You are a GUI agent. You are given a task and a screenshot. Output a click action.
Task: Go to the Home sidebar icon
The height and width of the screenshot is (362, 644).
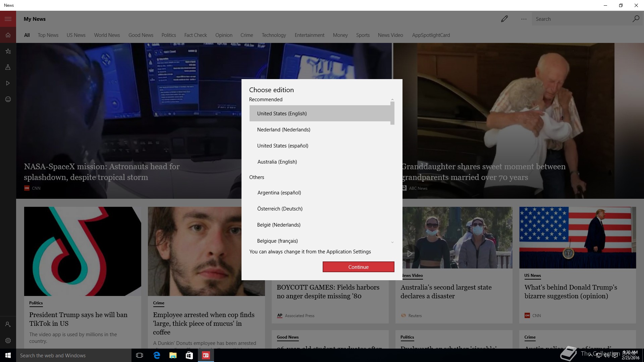coord(8,35)
